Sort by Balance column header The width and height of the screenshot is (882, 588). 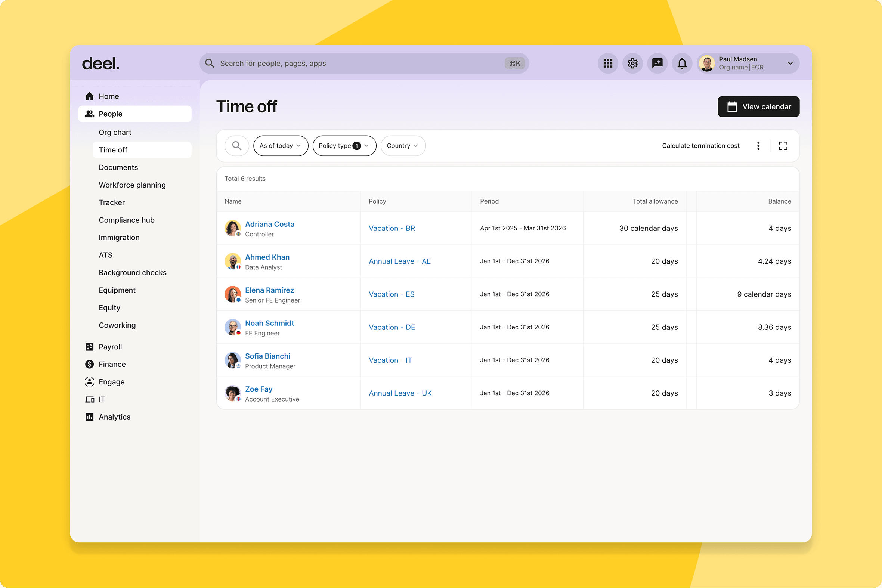(x=780, y=201)
